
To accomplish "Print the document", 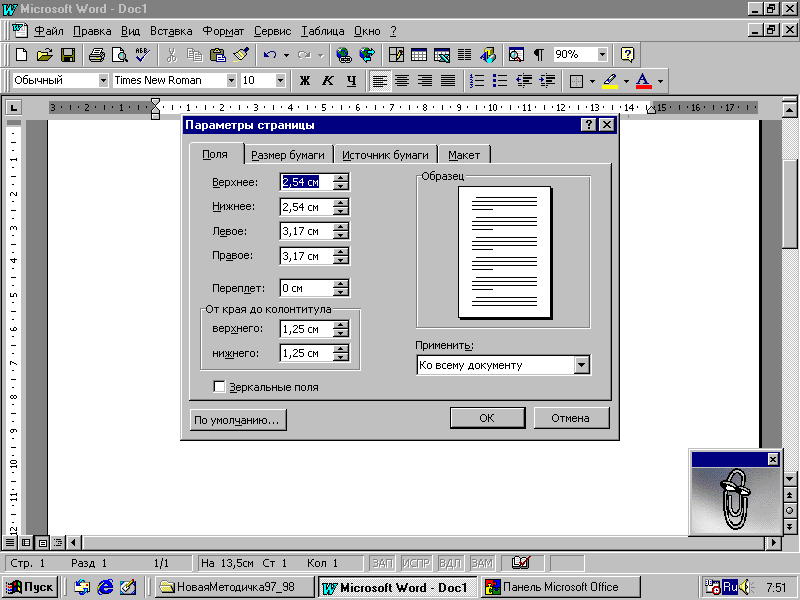I will tap(96, 55).
